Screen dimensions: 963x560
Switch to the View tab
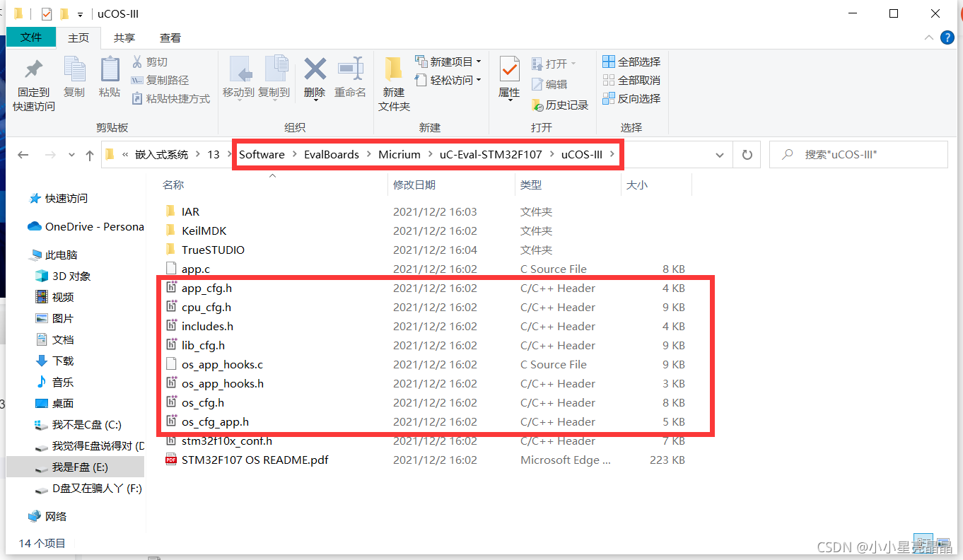point(170,38)
